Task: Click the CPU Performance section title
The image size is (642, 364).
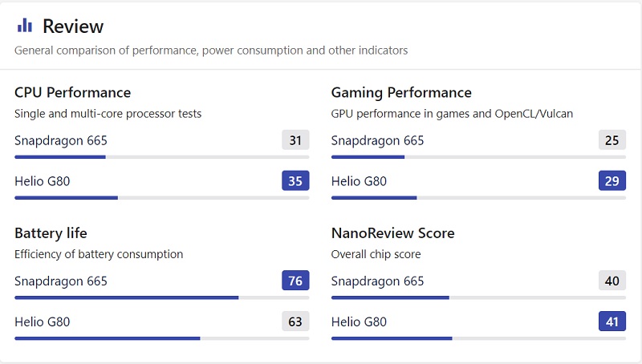Action: (x=72, y=92)
